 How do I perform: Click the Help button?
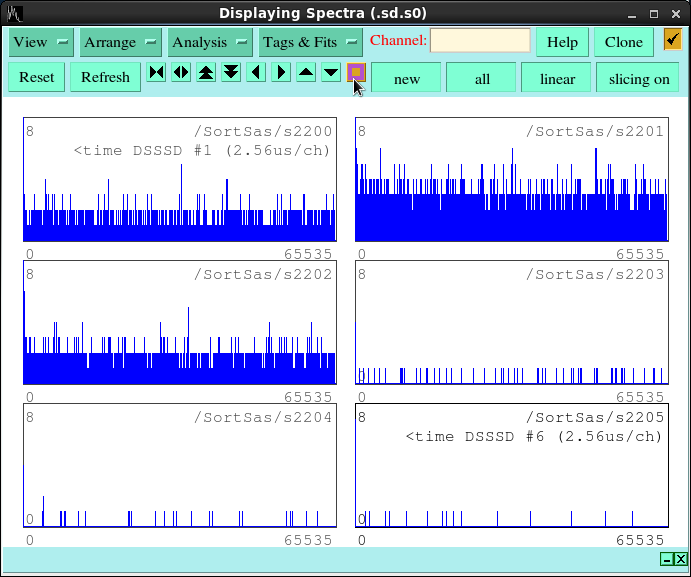(x=562, y=42)
